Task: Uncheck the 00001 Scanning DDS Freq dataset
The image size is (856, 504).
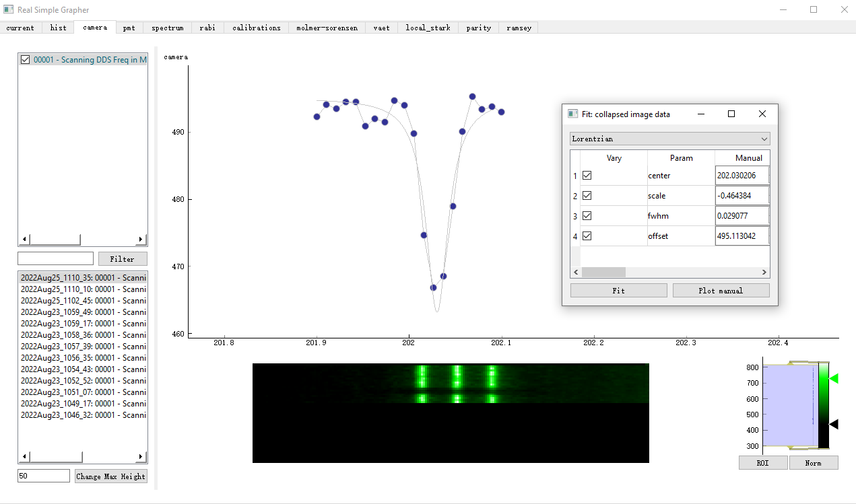Action: [x=26, y=60]
